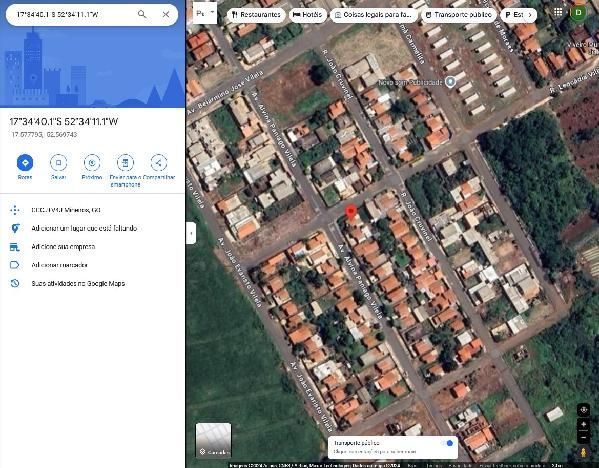
Task: Click Nova Som Publicidade place marker
Action: pyautogui.click(x=451, y=82)
